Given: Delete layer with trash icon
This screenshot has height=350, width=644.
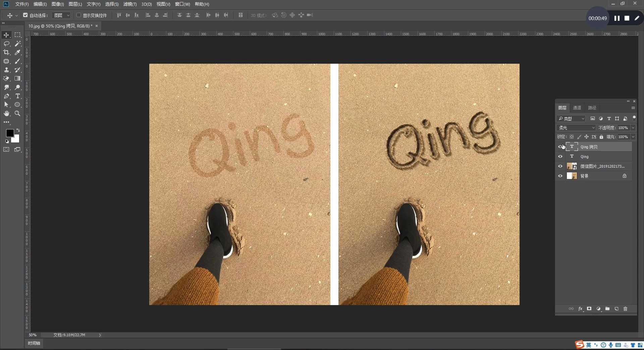Looking at the screenshot, I should point(625,309).
